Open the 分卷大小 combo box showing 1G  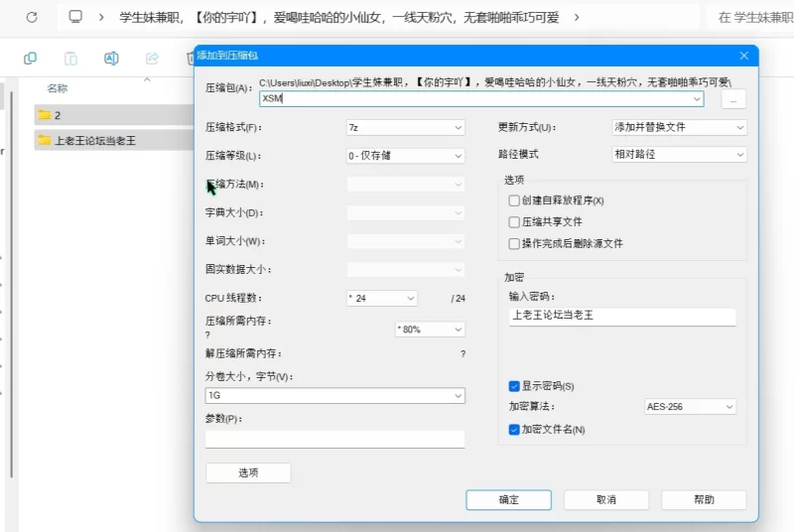click(334, 395)
